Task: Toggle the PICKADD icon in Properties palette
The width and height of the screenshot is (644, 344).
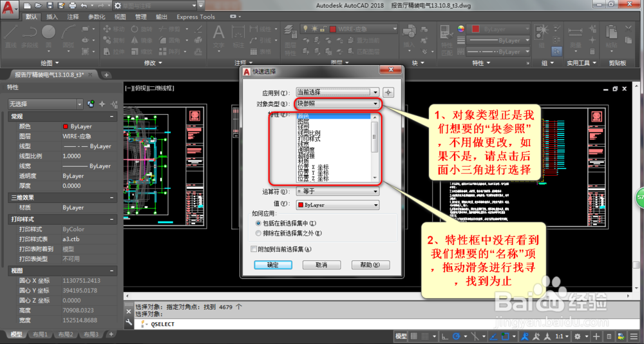Action: (x=91, y=104)
